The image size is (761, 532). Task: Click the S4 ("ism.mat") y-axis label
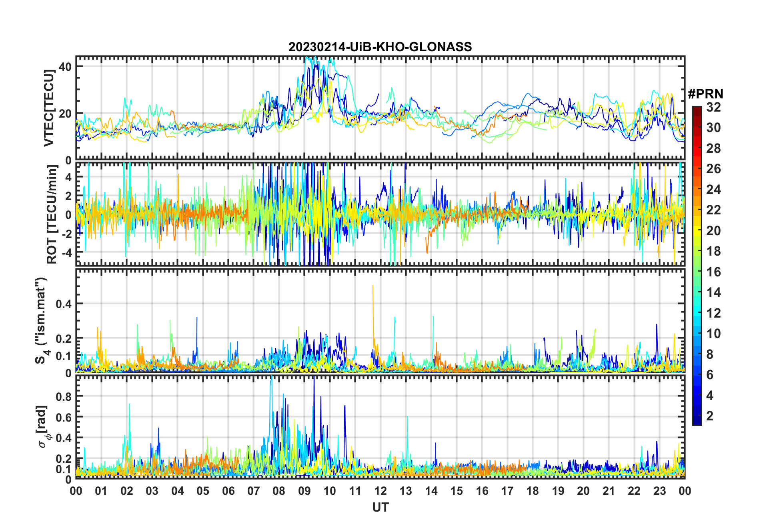(42, 320)
